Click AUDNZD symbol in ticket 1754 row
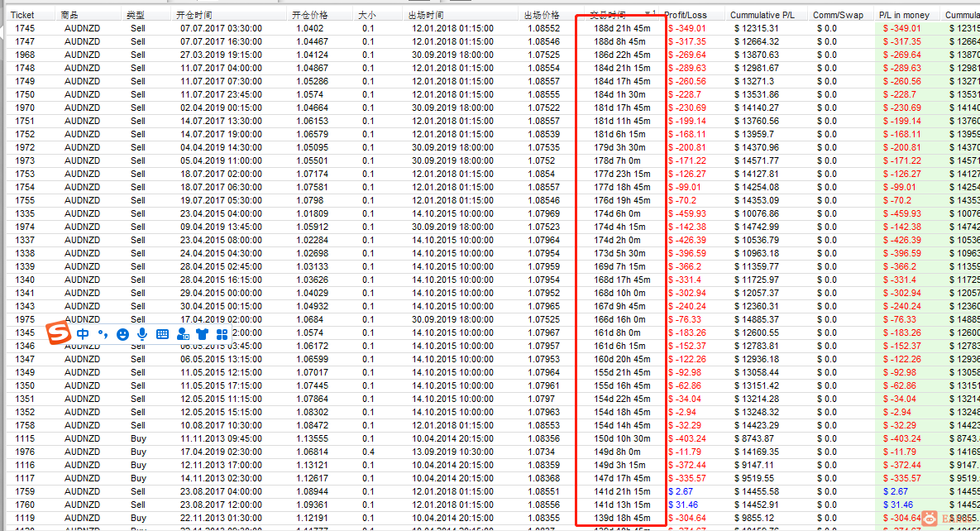 point(82,187)
